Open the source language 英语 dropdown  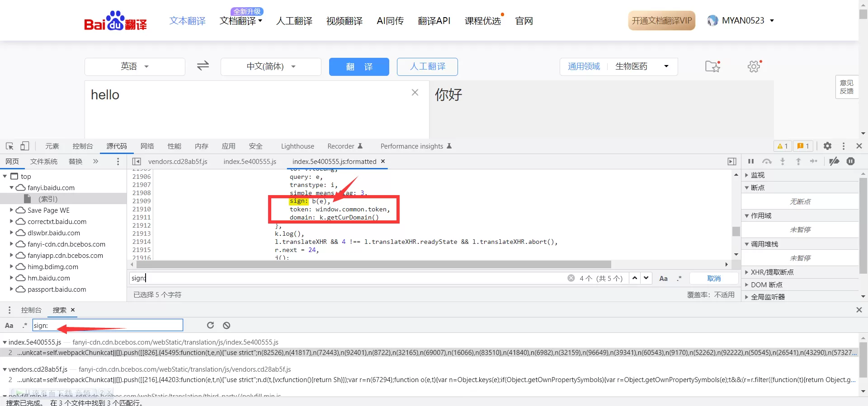pyautogui.click(x=135, y=66)
